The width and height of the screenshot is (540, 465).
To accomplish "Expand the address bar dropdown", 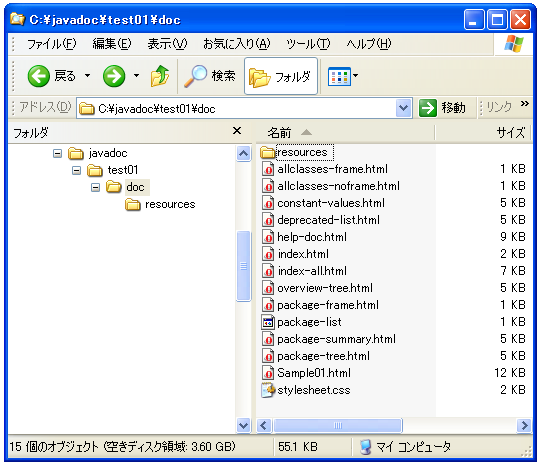I will pyautogui.click(x=403, y=108).
